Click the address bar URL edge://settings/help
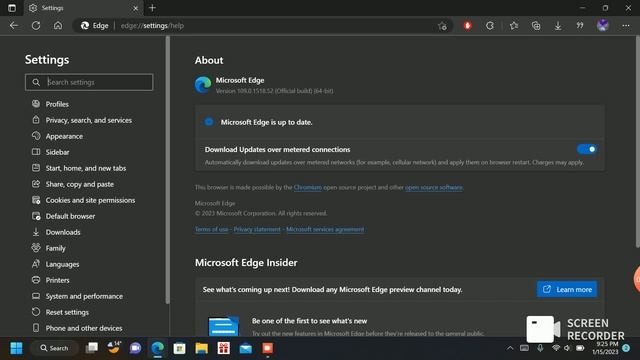 (152, 26)
